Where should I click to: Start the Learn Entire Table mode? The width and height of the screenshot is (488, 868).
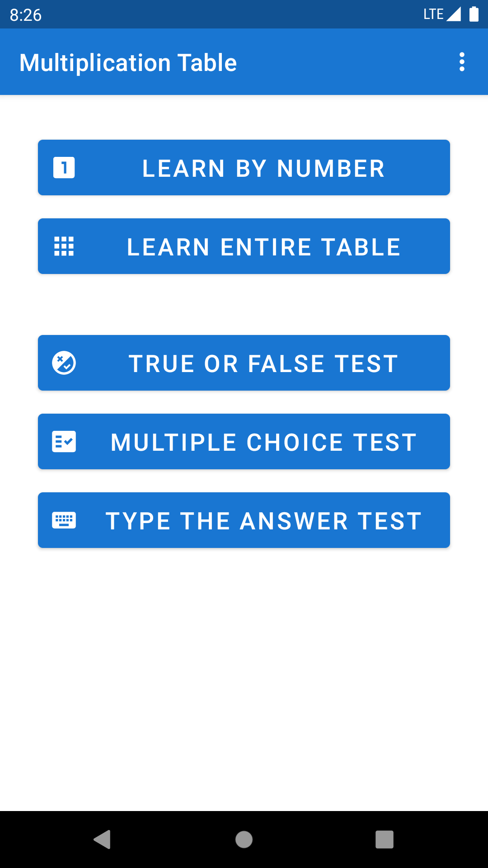click(244, 246)
